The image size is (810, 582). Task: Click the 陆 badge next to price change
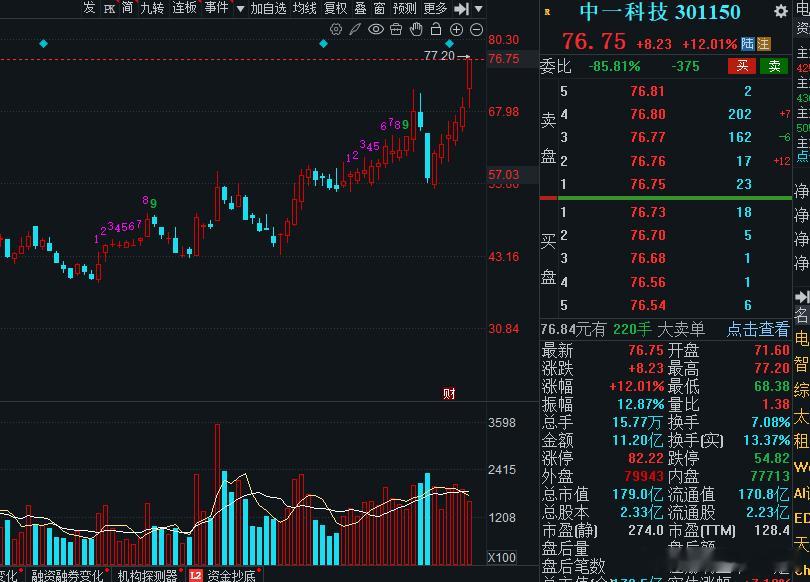747,44
